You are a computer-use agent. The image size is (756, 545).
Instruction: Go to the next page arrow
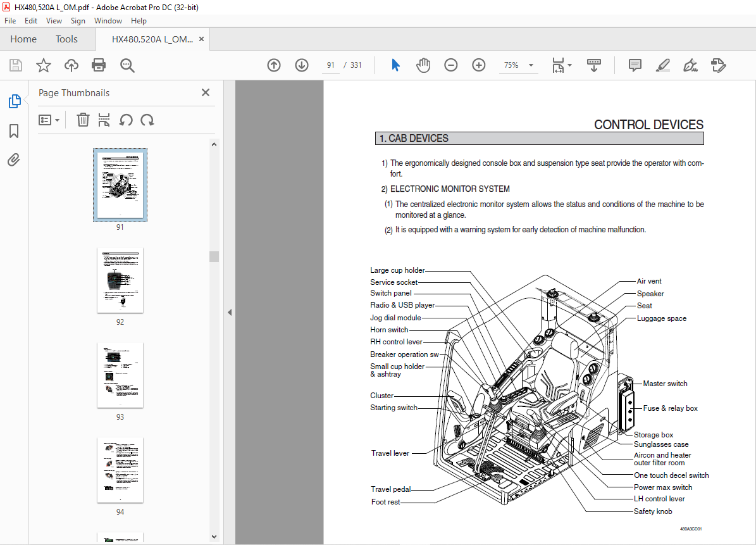point(302,65)
